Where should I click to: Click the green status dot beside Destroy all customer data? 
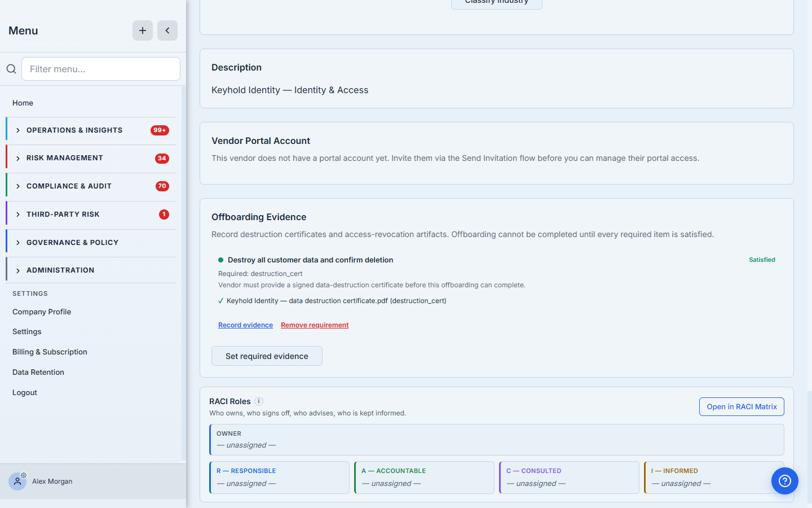tap(221, 260)
